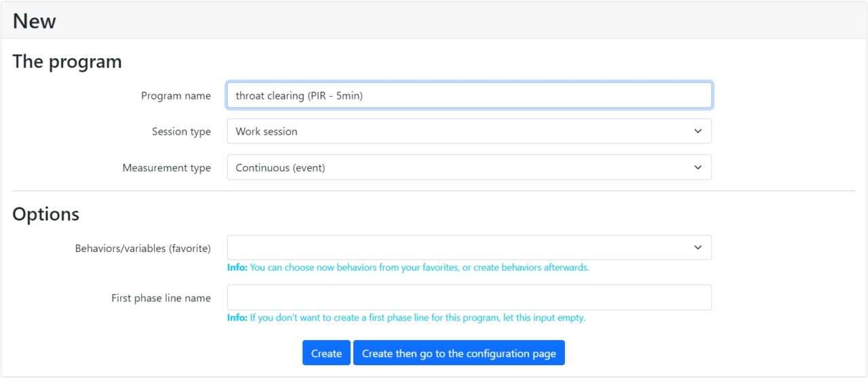Viewport: 868px width, 378px height.
Task: Open the 'Work session' Session type dropdown
Action: [x=461, y=131]
